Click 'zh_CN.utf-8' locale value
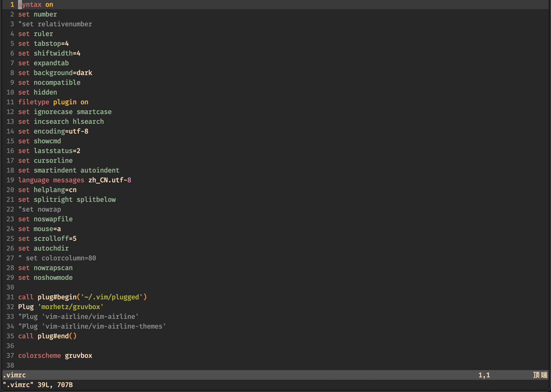Viewport: 551px width, 392px height. 110,180
